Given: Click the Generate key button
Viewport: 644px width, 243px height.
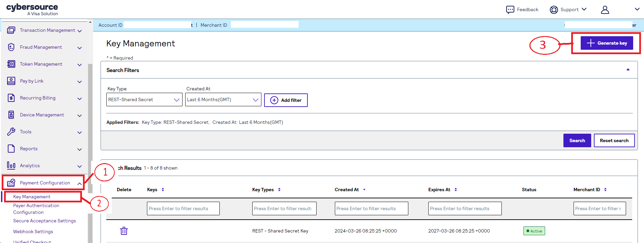Looking at the screenshot, I should [x=607, y=43].
